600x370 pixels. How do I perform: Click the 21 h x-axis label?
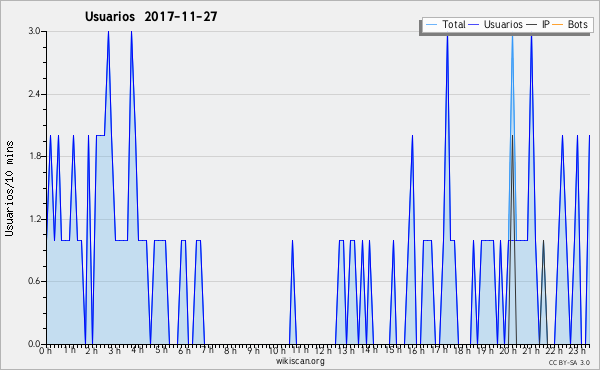pos(531,350)
